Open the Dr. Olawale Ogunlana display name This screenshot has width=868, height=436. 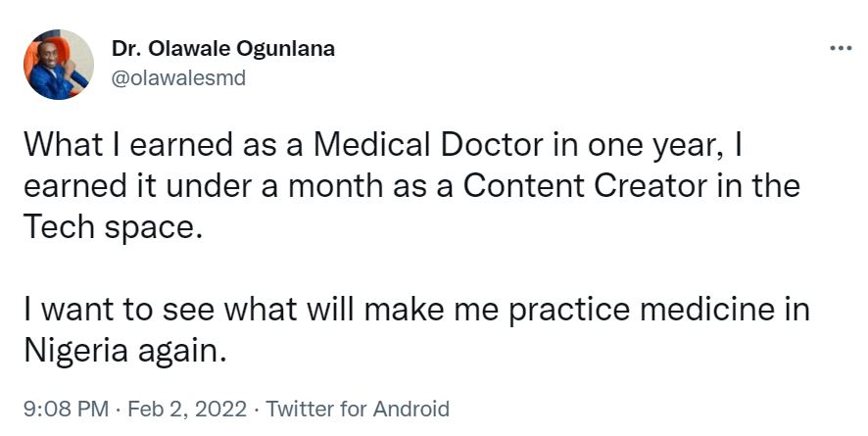point(223,49)
